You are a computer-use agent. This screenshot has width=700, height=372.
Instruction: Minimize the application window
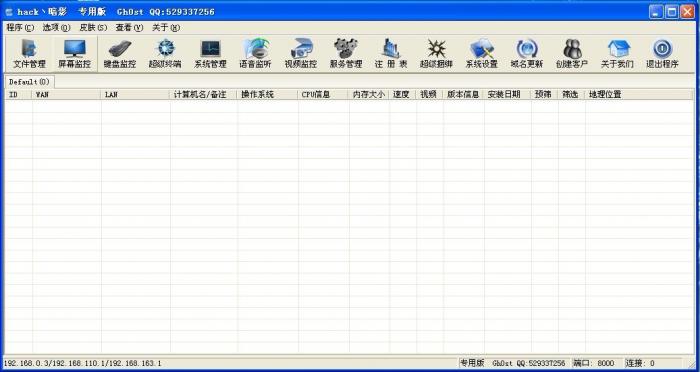click(x=656, y=12)
